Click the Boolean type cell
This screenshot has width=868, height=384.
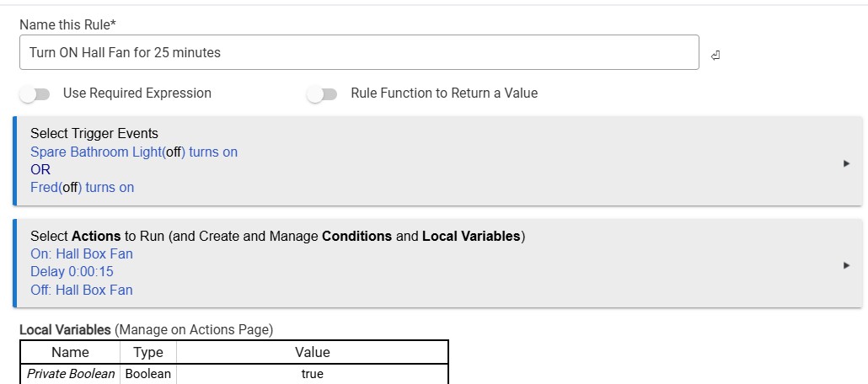pos(148,374)
